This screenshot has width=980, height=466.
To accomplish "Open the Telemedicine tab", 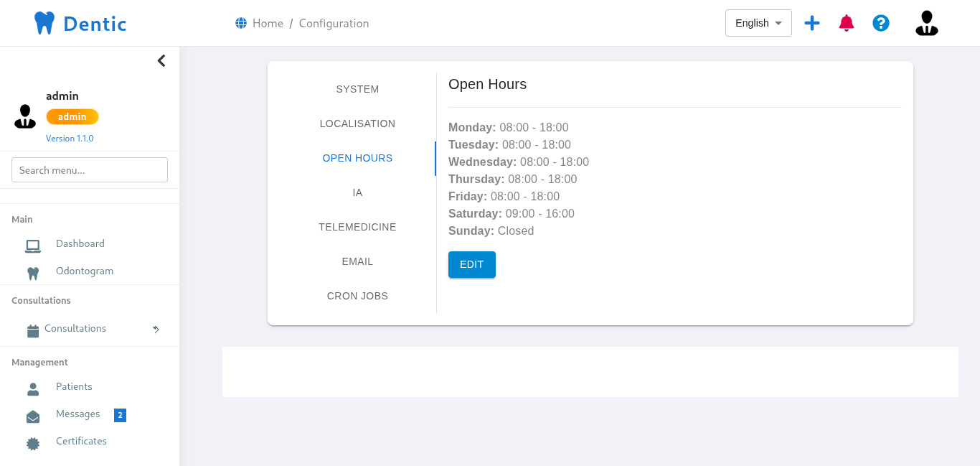I will (x=357, y=227).
